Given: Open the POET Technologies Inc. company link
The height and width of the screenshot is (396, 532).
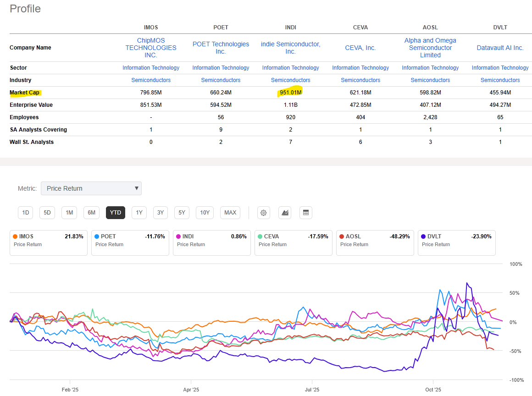Looking at the screenshot, I should (x=221, y=48).
